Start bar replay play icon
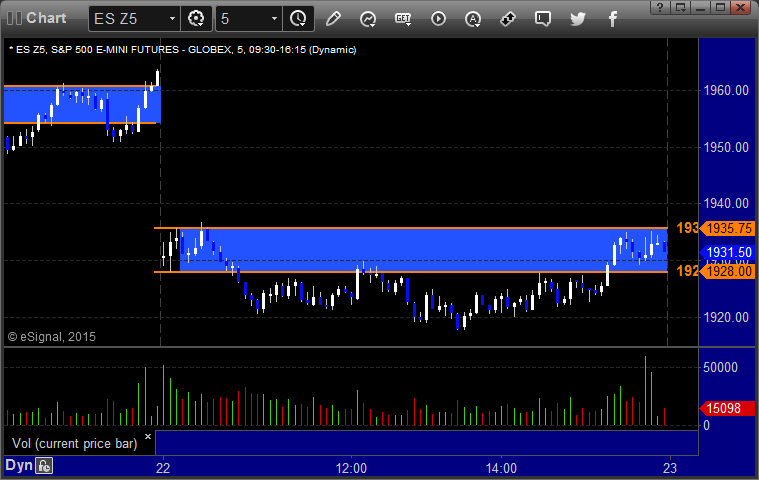 click(x=438, y=19)
